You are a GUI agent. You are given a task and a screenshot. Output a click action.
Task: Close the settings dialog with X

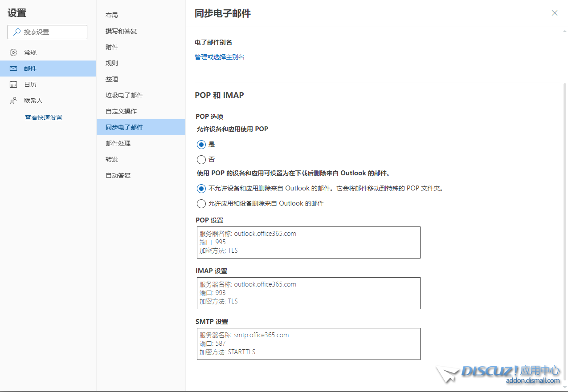[555, 13]
